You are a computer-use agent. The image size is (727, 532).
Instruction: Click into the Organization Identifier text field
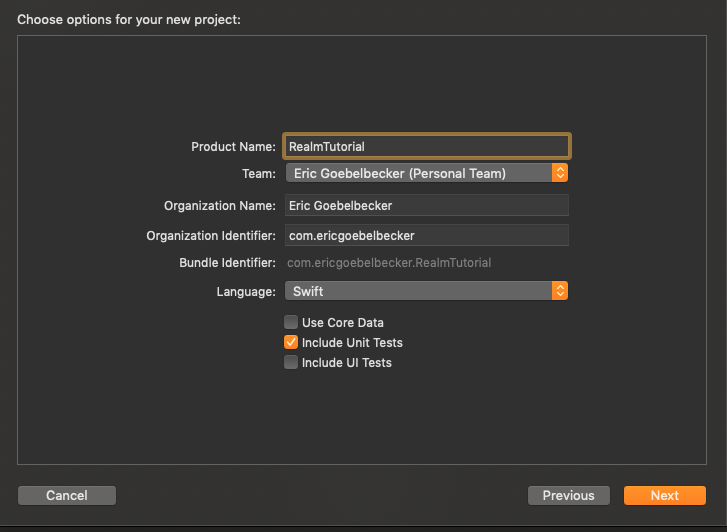coord(427,236)
